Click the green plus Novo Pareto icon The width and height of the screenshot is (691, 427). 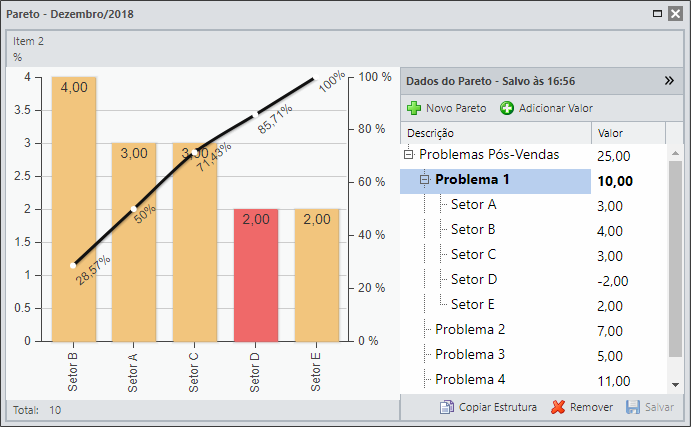coord(414,108)
